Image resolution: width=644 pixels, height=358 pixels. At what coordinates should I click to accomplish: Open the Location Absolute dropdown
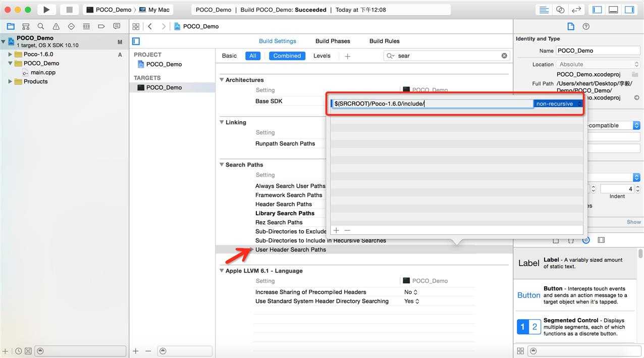(598, 64)
